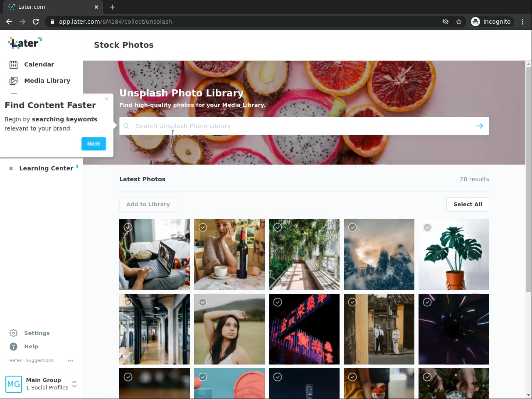Click the search magnifier icon
The height and width of the screenshot is (399, 532).
[126, 126]
